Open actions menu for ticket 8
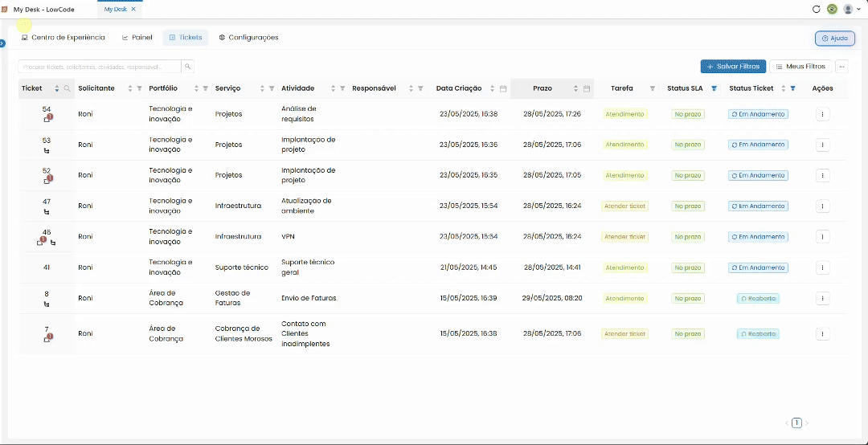The image size is (868, 445). point(823,298)
